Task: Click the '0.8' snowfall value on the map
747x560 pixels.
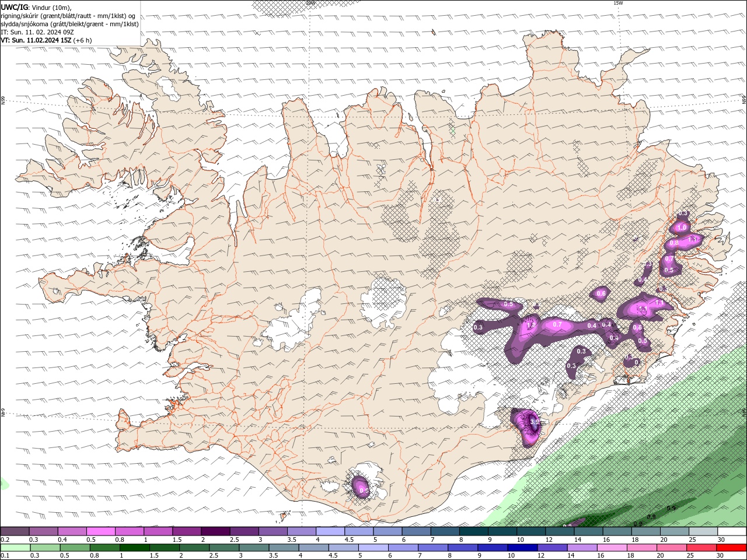Action: pyautogui.click(x=673, y=243)
